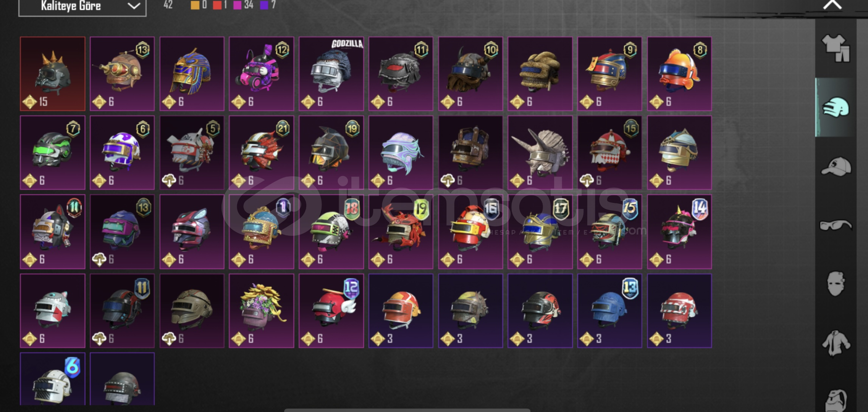Viewport: 868px width, 412px height.
Task: Click the dropdown arrow beside Kaliteye Göre
Action: click(134, 6)
